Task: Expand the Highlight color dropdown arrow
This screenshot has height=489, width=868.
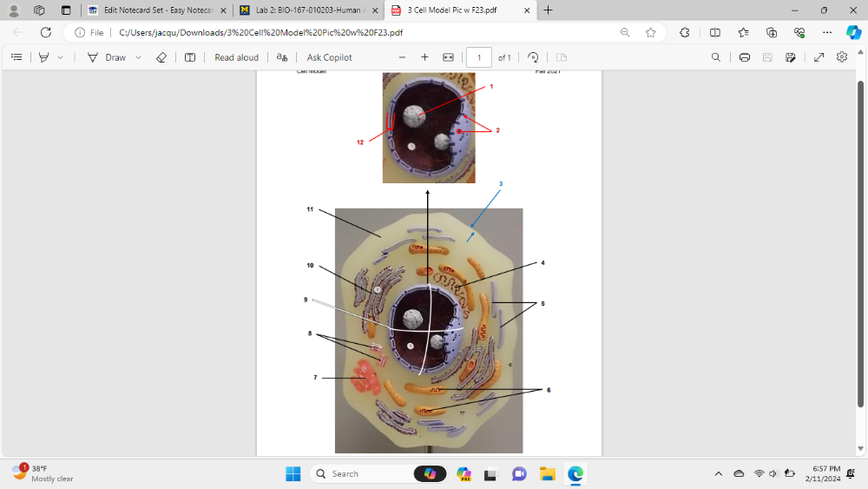Action: (60, 57)
